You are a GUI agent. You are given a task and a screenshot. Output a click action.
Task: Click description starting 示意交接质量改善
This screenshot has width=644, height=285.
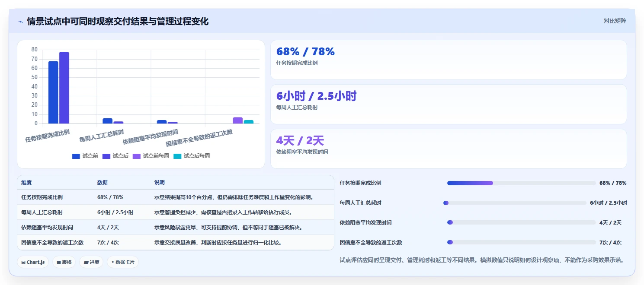click(218, 243)
